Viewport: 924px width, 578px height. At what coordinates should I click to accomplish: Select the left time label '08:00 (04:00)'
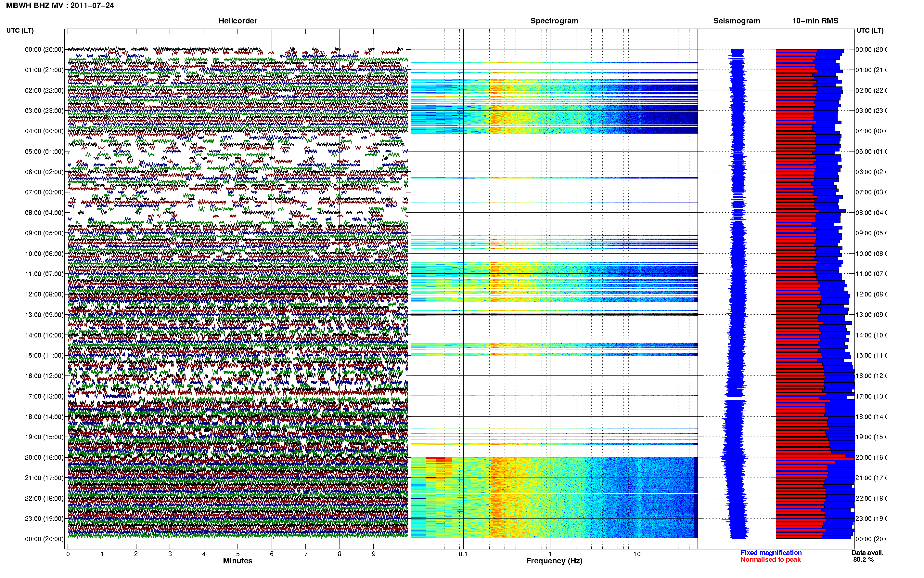click(44, 213)
